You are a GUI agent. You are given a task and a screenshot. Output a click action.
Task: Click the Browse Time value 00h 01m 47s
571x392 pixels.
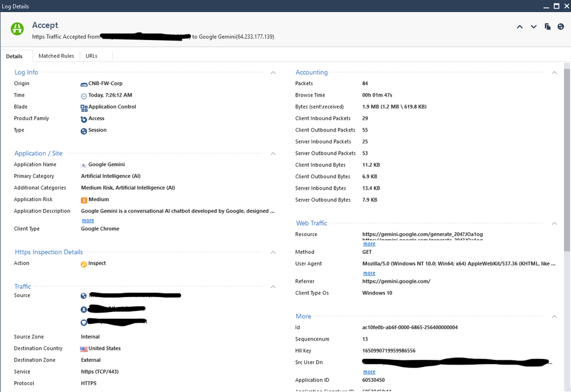[377, 95]
